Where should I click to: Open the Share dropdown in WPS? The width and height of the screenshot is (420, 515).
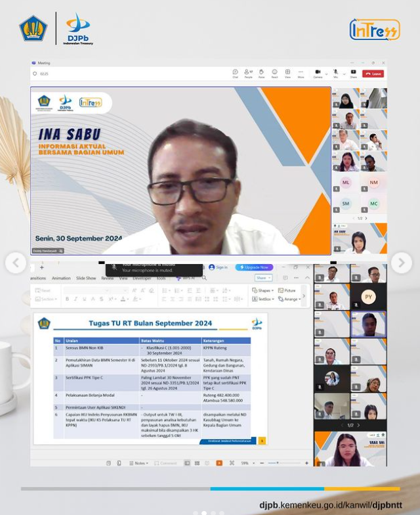click(263, 278)
